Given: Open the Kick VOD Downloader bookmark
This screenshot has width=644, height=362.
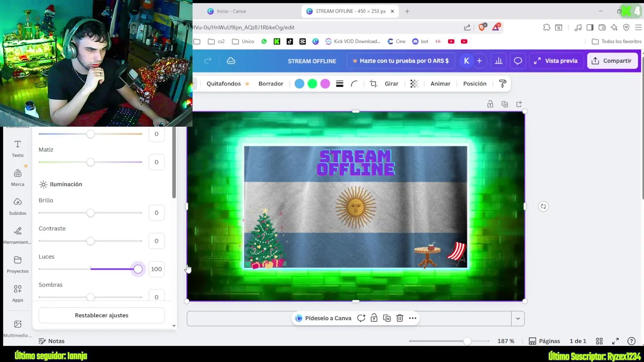Looking at the screenshot, I should click(353, 41).
